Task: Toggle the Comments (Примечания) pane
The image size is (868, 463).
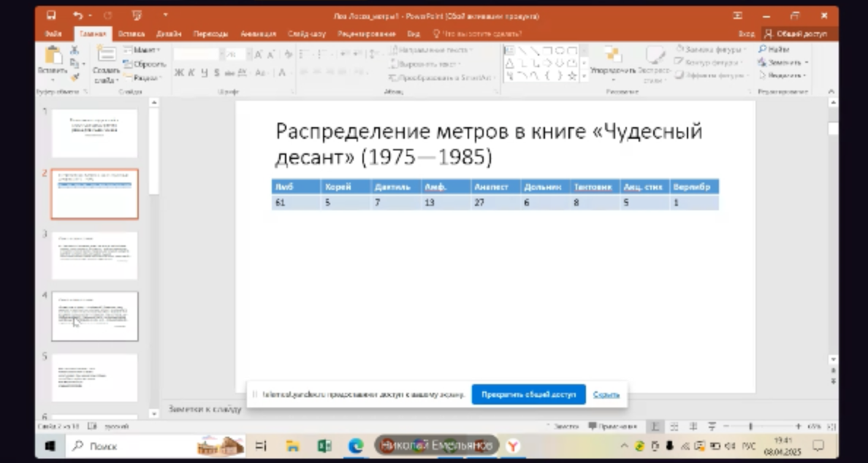Action: coord(613,426)
